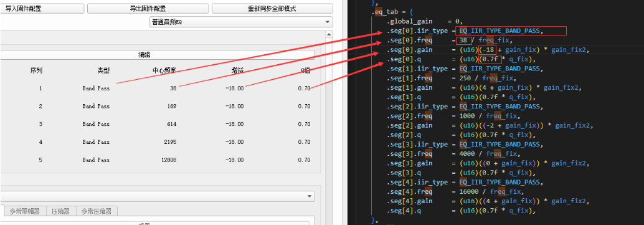This screenshot has width=644, height=225.
Task: Click the 编辑 button above the EQ table
Action: pos(158,55)
